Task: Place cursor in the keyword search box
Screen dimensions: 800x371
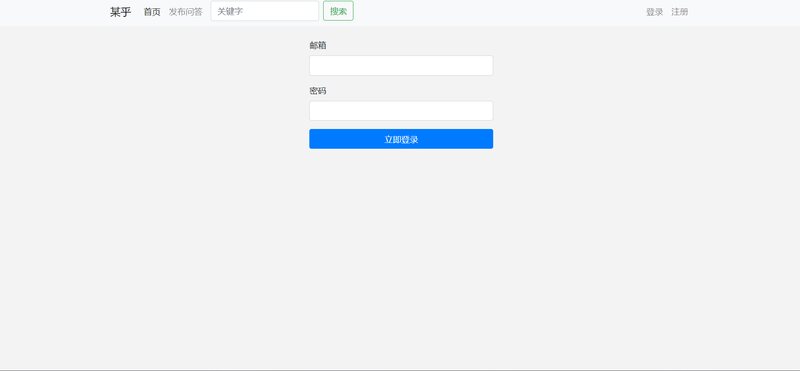Action: (x=265, y=11)
